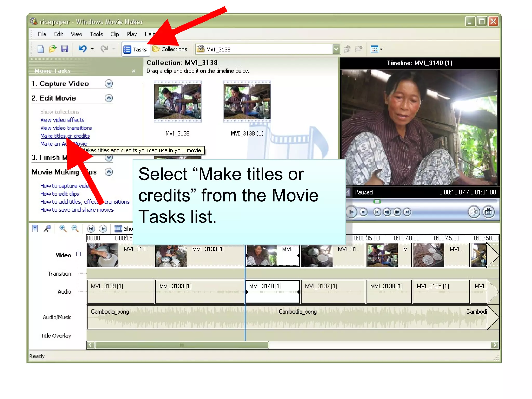This screenshot has width=532, height=399.
Task: Click the View video effects link
Action: tap(62, 120)
